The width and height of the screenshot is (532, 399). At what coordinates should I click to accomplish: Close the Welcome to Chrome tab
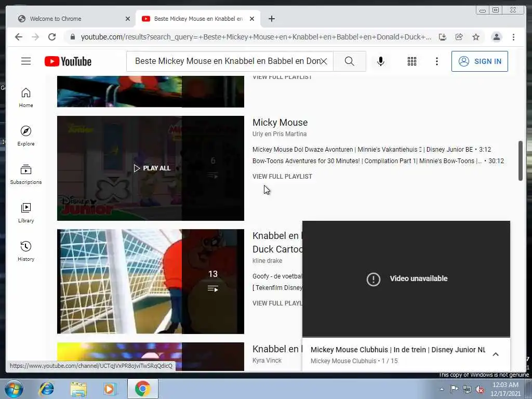(128, 19)
